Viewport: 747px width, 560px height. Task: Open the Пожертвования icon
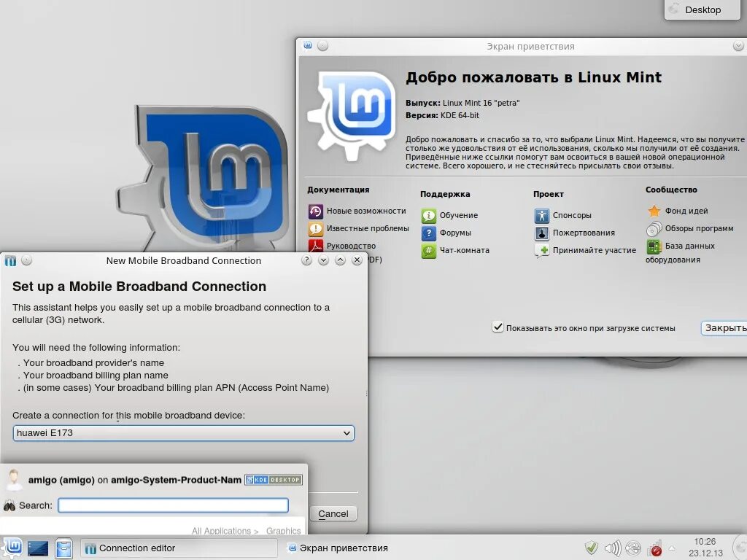[541, 233]
